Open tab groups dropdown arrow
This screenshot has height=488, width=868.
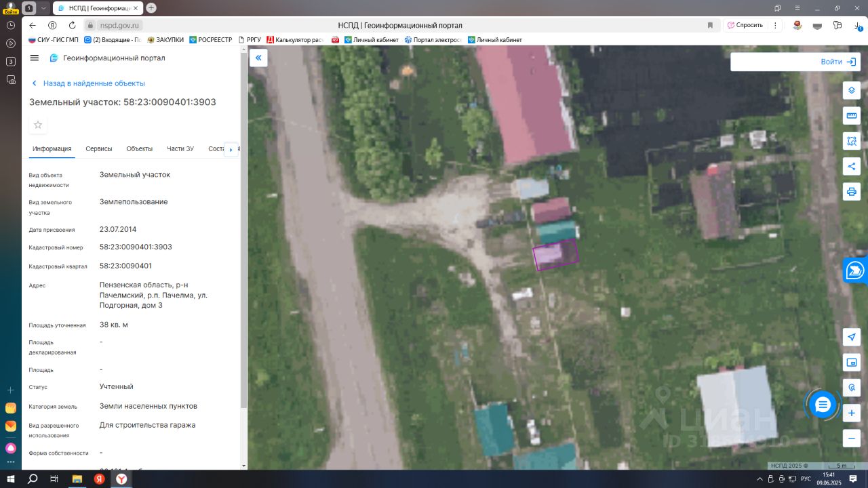(44, 8)
